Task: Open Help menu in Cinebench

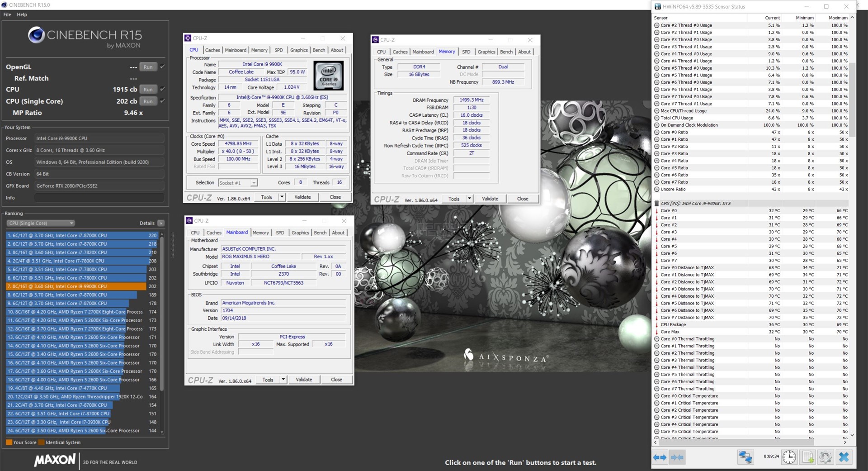Action: (x=22, y=14)
